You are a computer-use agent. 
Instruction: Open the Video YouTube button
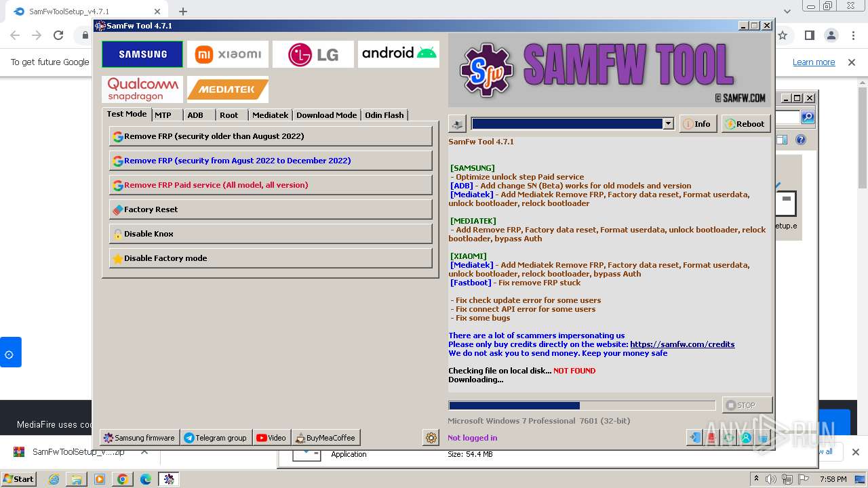coord(271,438)
